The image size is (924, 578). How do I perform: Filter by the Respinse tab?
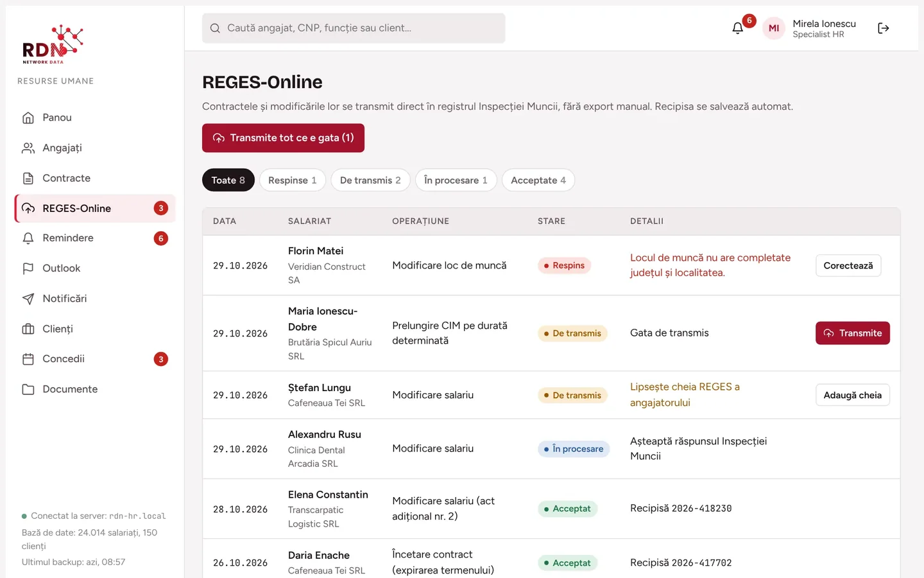pos(293,180)
